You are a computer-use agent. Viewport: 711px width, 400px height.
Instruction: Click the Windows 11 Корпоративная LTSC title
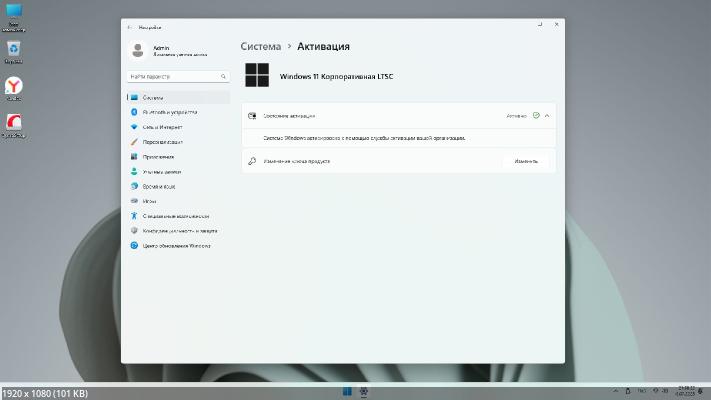coord(336,76)
